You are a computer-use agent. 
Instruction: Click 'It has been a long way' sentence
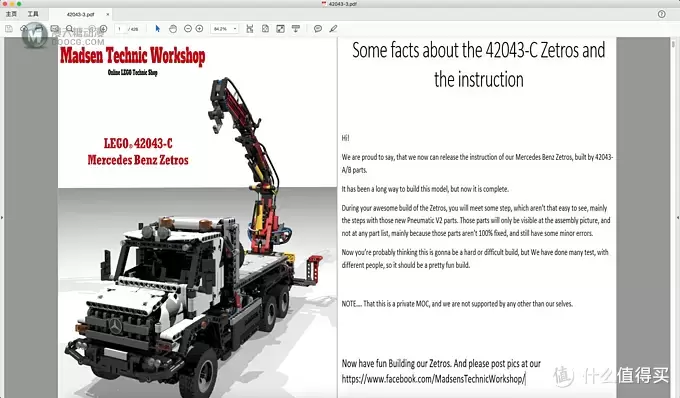click(425, 189)
